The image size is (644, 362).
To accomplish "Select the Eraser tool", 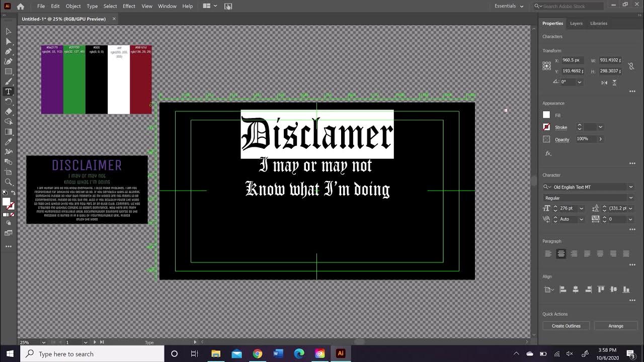I will pos(9,112).
